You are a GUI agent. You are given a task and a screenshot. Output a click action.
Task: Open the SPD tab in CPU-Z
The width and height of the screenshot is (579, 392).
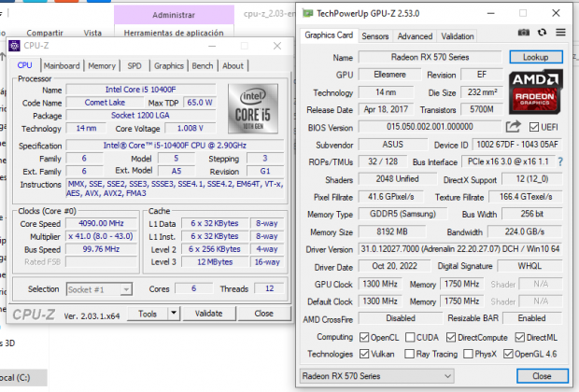134,65
